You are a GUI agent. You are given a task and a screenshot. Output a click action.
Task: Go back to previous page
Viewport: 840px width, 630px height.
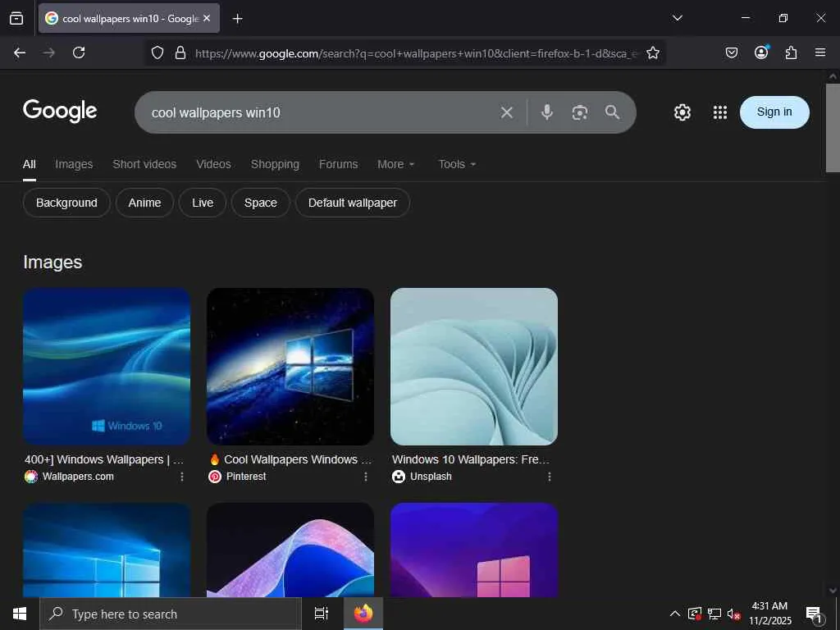tap(20, 52)
